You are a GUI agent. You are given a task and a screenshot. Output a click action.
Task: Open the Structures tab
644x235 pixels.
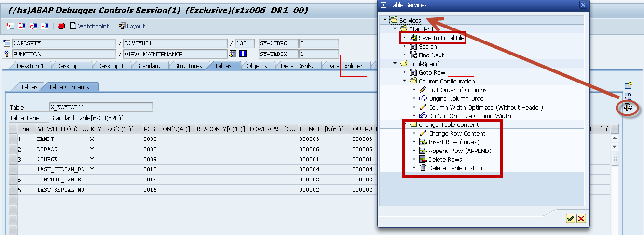(x=188, y=66)
